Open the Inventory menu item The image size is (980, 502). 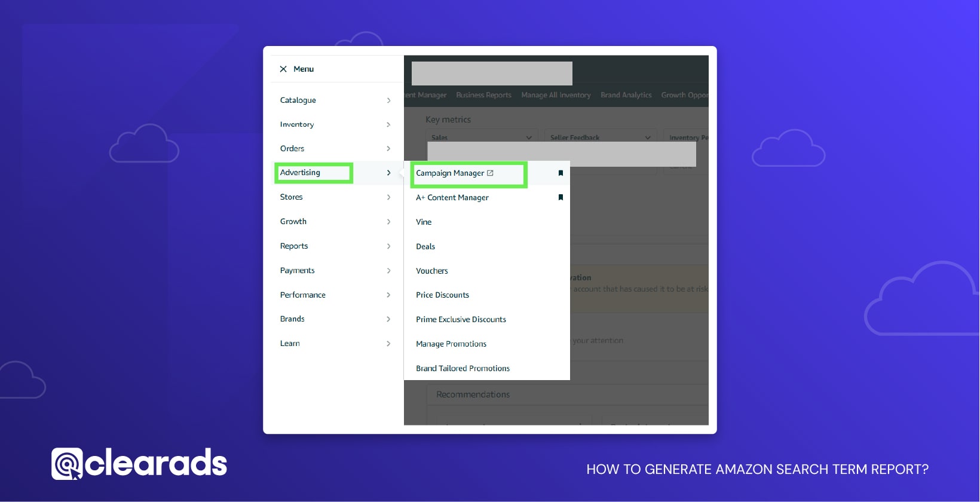click(297, 124)
